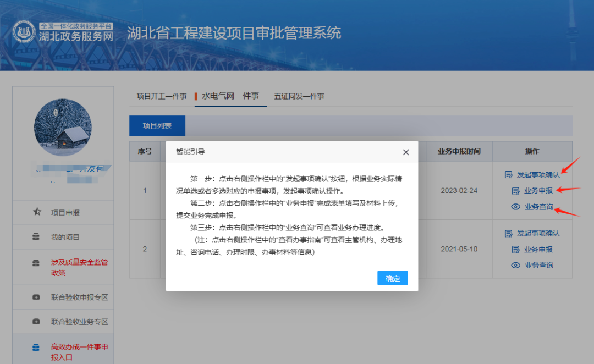This screenshot has height=364, width=594.
Task: Click the 项目列表 header button
Action: [x=157, y=125]
